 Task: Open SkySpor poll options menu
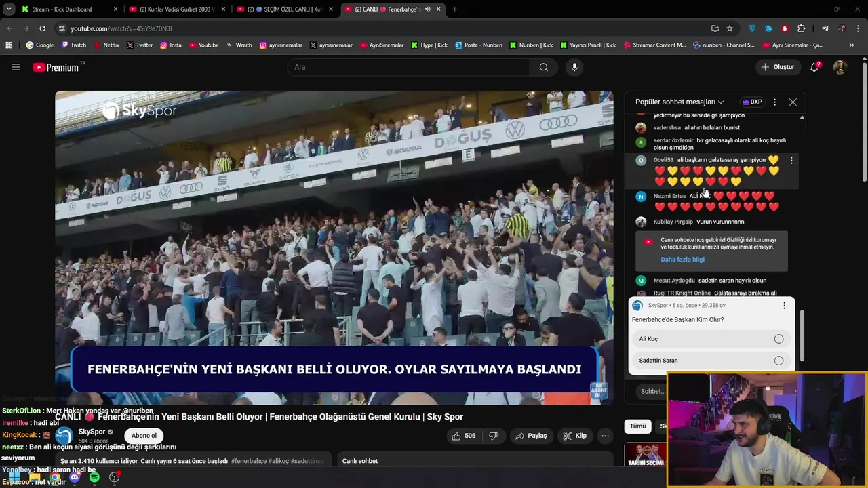pyautogui.click(x=784, y=306)
